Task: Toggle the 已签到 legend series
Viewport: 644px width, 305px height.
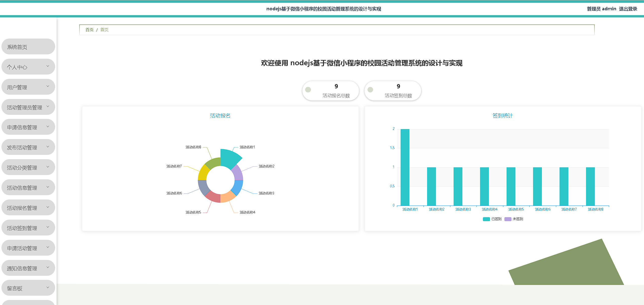Action: (496, 219)
